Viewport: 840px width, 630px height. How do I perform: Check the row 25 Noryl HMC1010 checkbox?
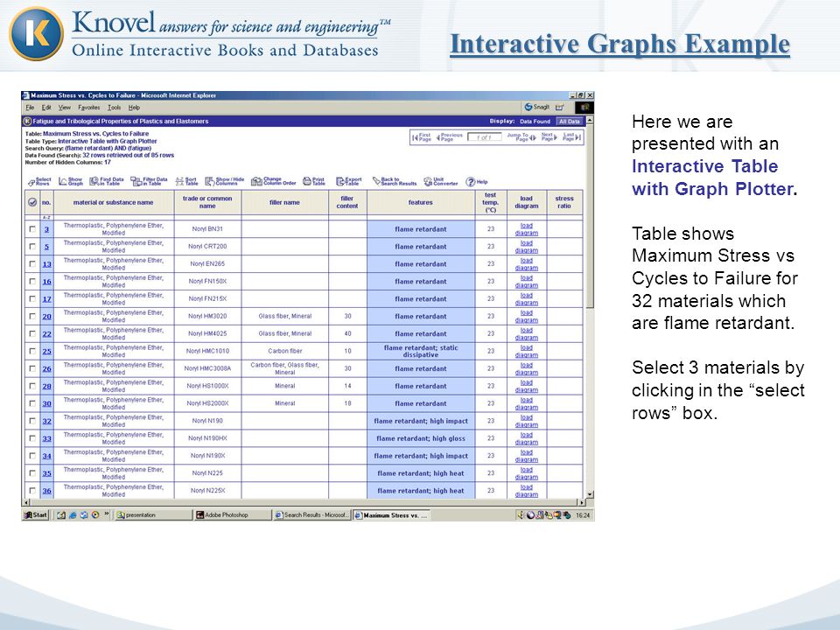coord(32,351)
